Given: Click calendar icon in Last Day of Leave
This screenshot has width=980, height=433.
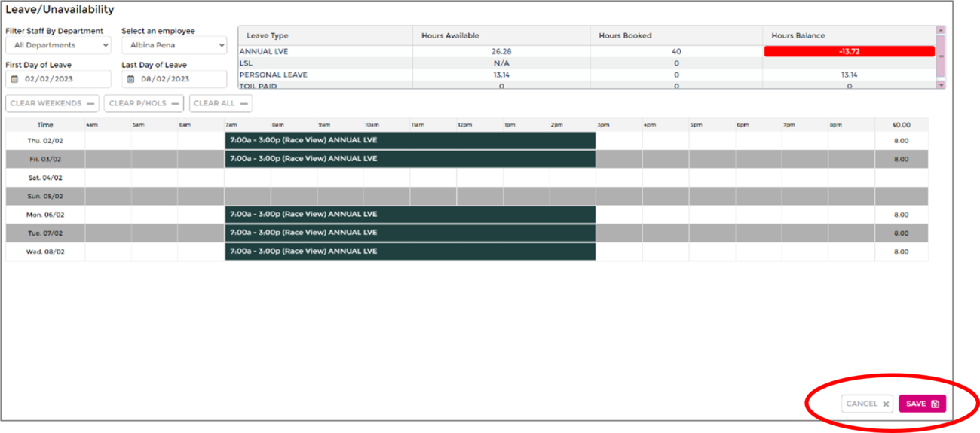Looking at the screenshot, I should [130, 79].
